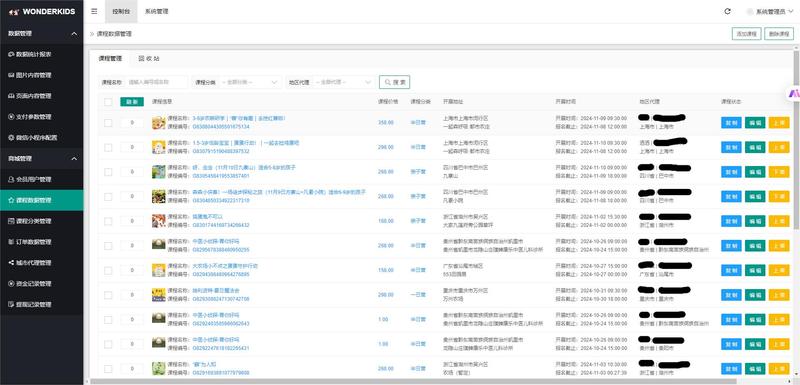Viewport: 800px width, 385px height.
Task: Tick the select-all checkbox in the table header
Action: 108,102
